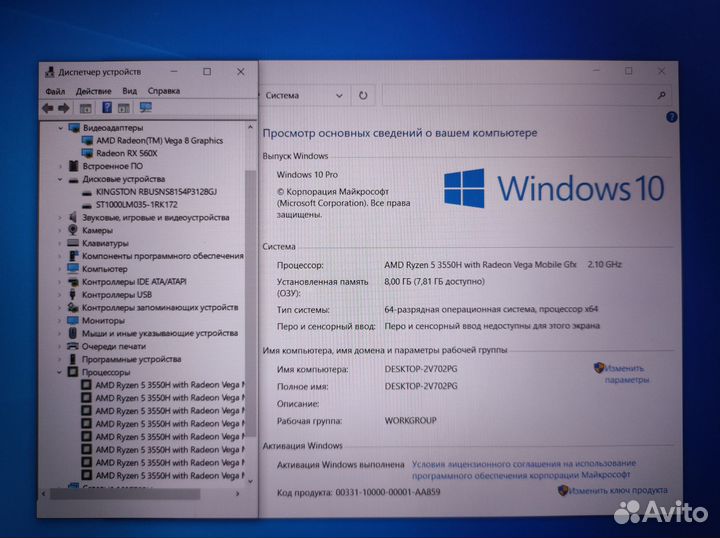Select the AMD Radeon Vega 8 Graphics device
Image resolution: width=720 pixels, height=538 pixels.
158,141
